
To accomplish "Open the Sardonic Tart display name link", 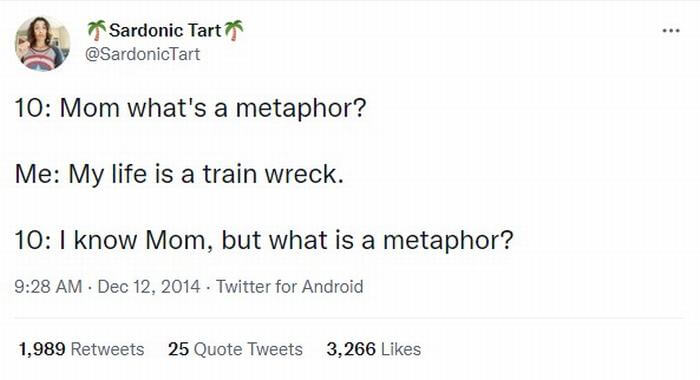I will click(x=165, y=30).
